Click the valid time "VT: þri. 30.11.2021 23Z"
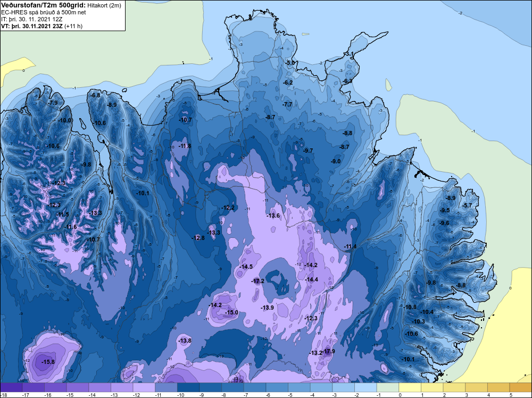This screenshot has width=532, height=398. pyautogui.click(x=32, y=26)
